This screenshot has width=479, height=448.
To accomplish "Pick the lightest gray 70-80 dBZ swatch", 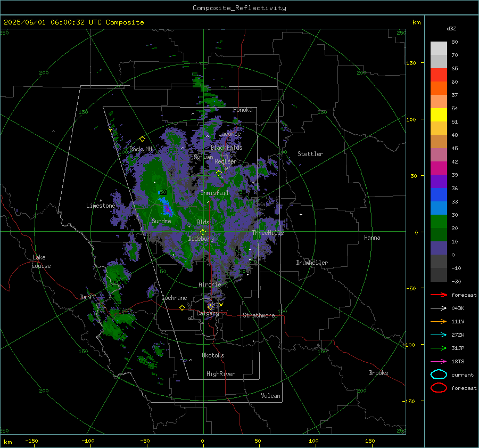I will point(439,48).
